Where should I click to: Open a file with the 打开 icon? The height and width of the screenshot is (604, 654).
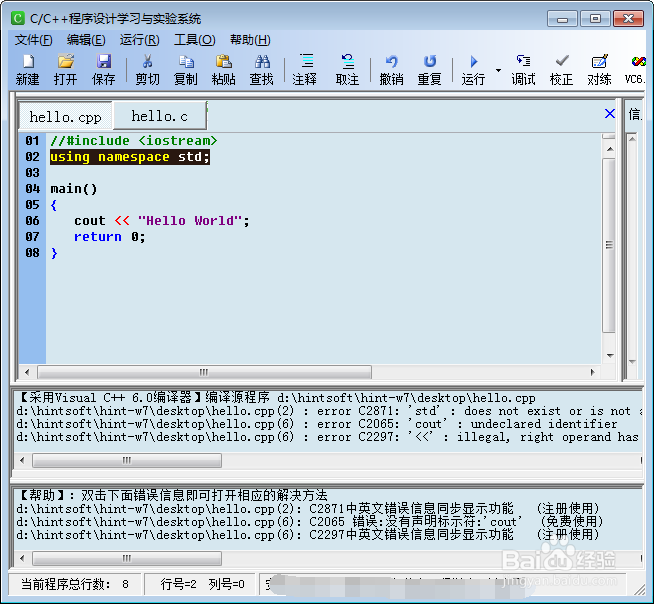click(65, 70)
